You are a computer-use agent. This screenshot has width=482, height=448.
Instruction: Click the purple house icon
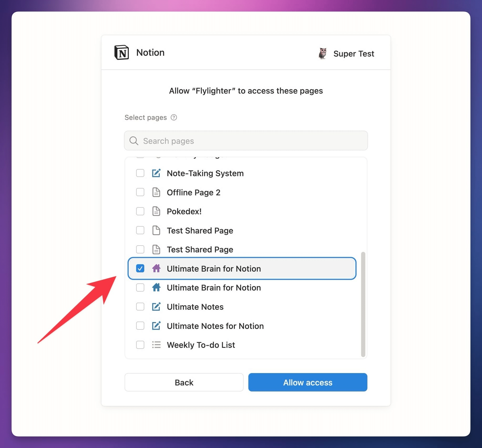coord(156,268)
